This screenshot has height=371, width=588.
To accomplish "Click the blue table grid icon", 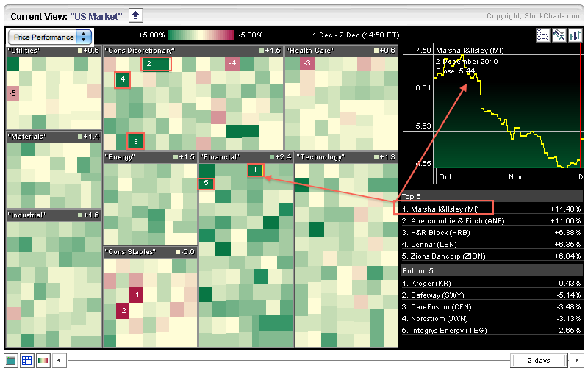I will (27, 361).
